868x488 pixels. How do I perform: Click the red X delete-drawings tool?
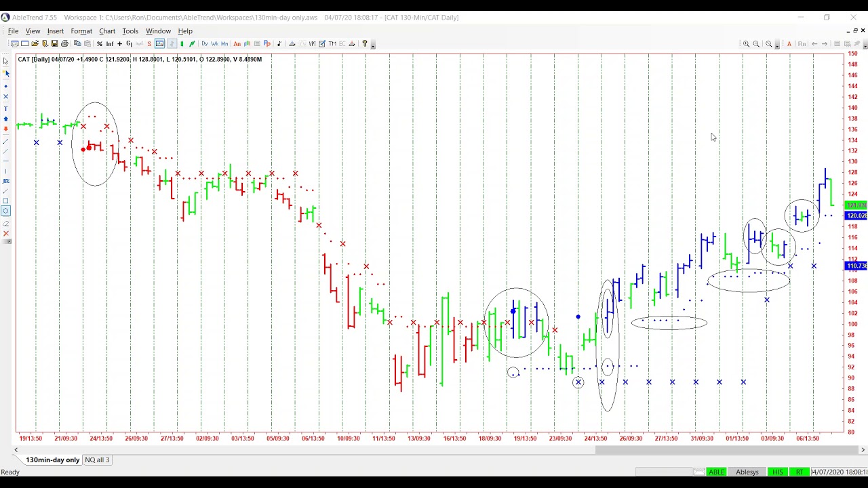[x=5, y=234]
